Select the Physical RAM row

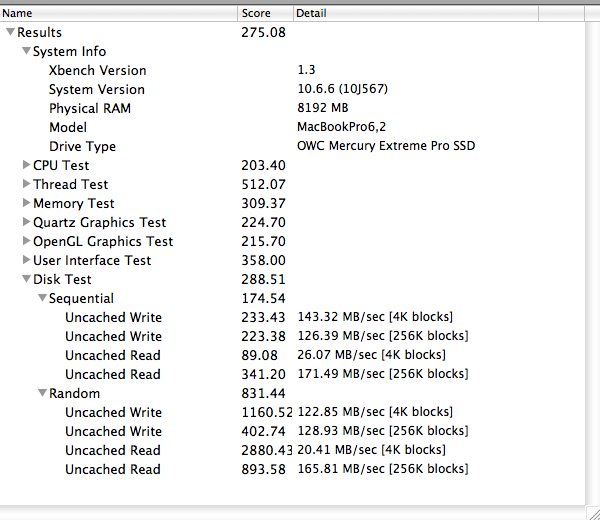tap(292, 108)
